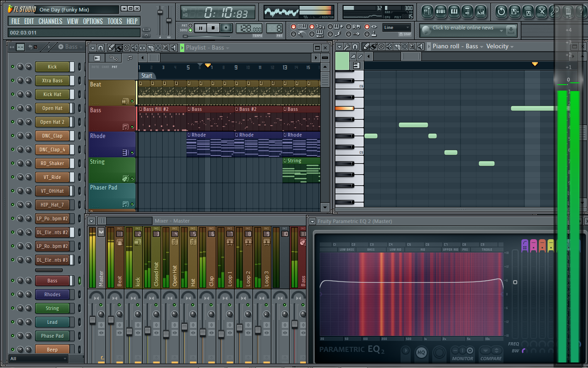The height and width of the screenshot is (368, 588).
Task: Open the OPTIONS menu
Action: (x=93, y=21)
